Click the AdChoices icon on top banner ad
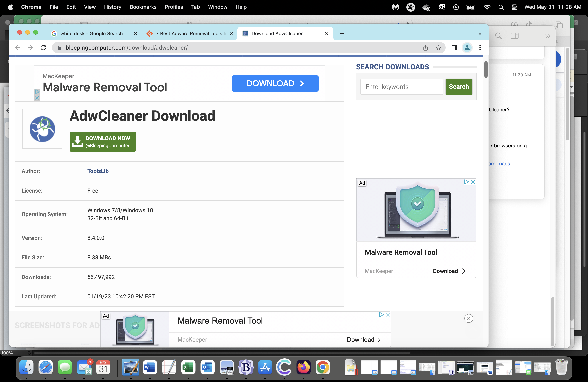Screen dimensions: 588x382 pyautogui.click(x=37, y=92)
